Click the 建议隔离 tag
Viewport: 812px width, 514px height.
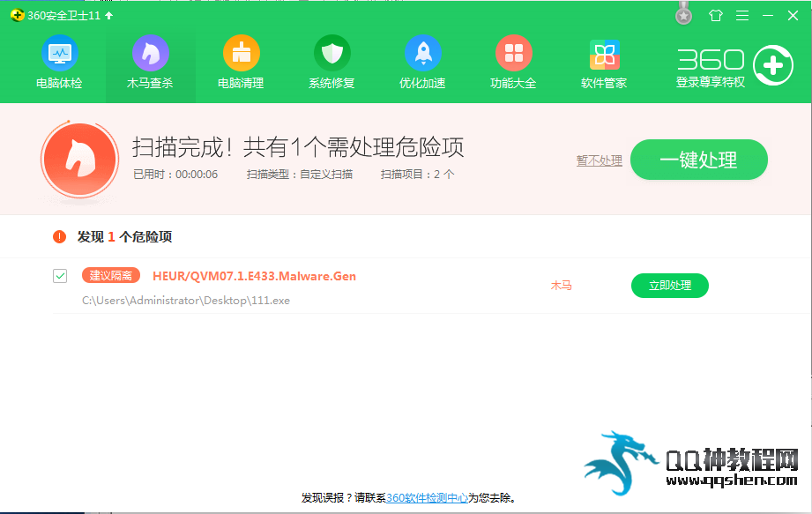click(x=111, y=275)
